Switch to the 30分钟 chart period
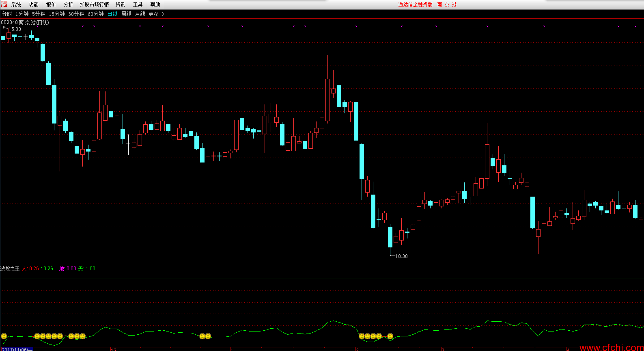The height and width of the screenshot is (351, 644). (76, 14)
